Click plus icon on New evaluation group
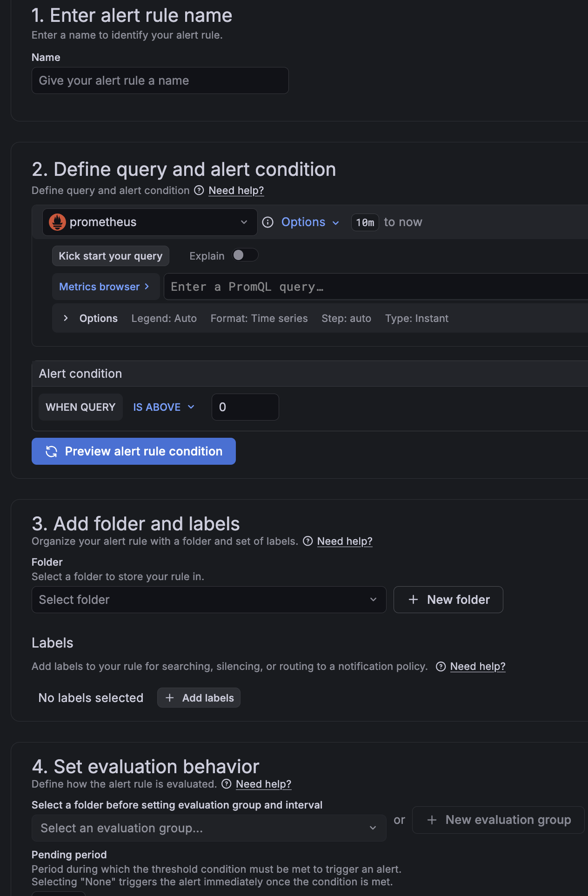This screenshot has height=896, width=588. click(x=432, y=820)
